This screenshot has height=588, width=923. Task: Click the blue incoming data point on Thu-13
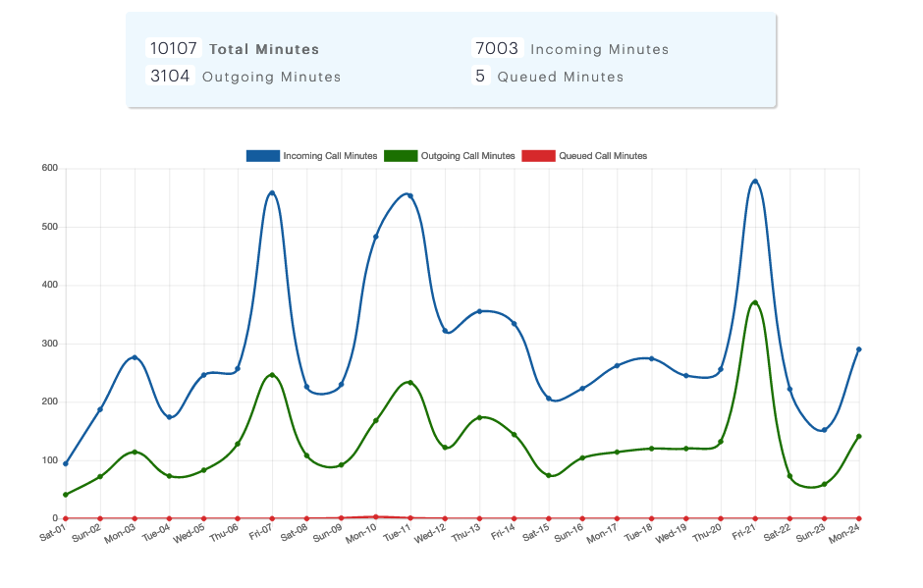[479, 311]
